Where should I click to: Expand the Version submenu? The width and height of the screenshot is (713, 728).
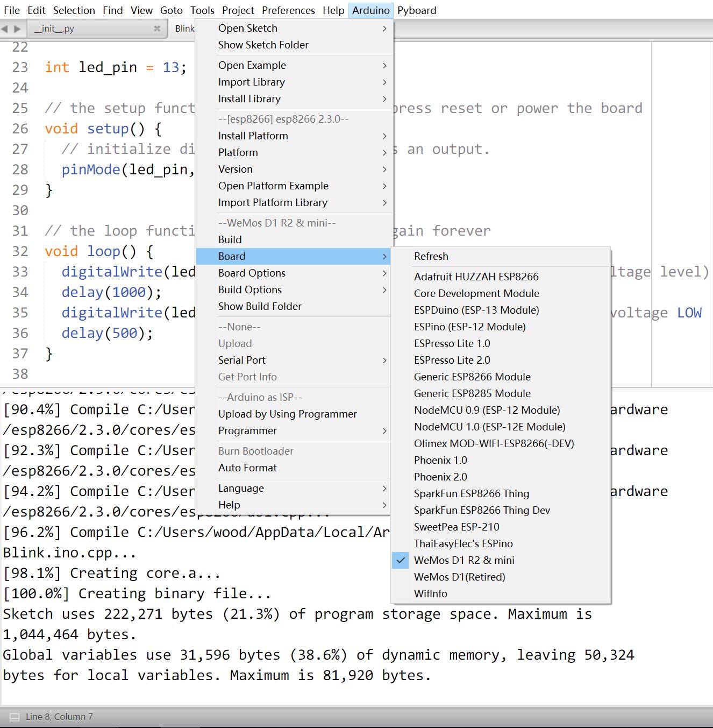pos(294,169)
